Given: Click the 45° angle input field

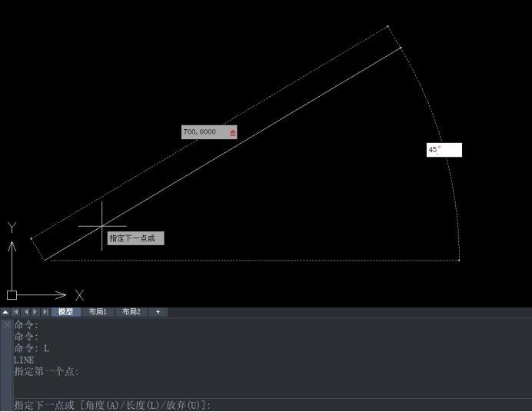Looking at the screenshot, I should [x=444, y=150].
